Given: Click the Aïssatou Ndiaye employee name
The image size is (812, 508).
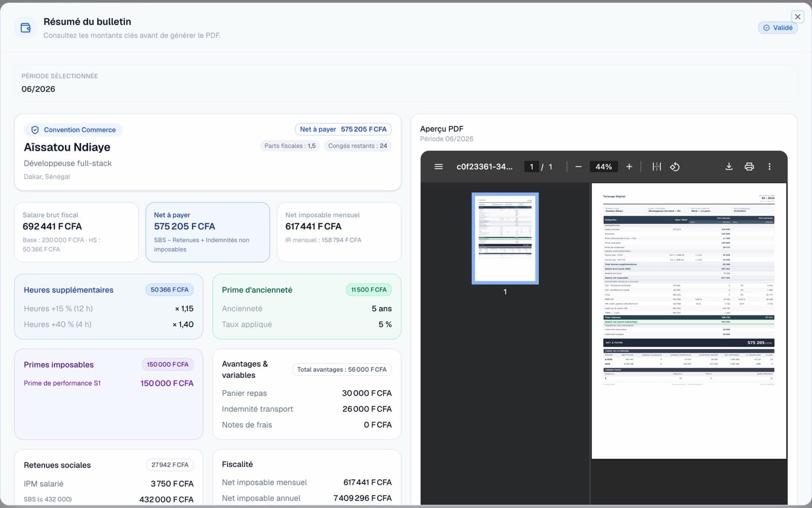Looking at the screenshot, I should pos(67,147).
